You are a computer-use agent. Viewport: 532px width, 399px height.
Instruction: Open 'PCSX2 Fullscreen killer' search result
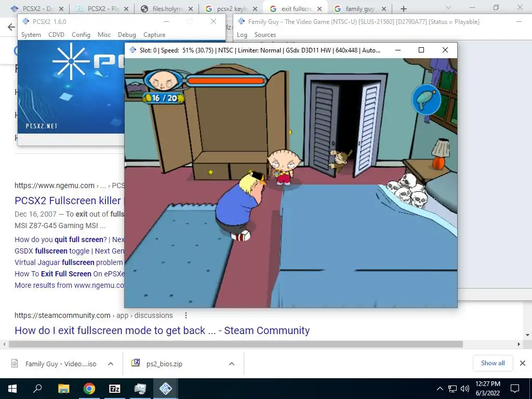tap(70, 201)
